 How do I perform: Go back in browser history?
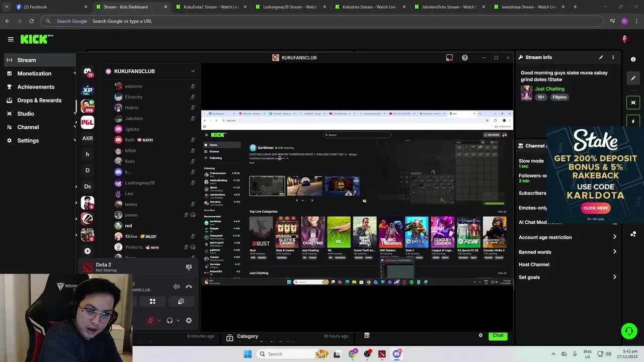(7, 21)
